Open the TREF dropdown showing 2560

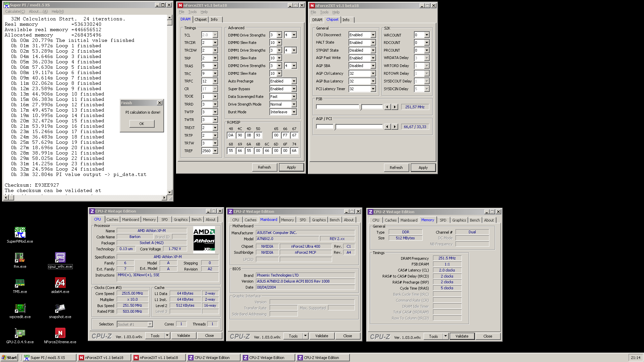click(x=215, y=151)
